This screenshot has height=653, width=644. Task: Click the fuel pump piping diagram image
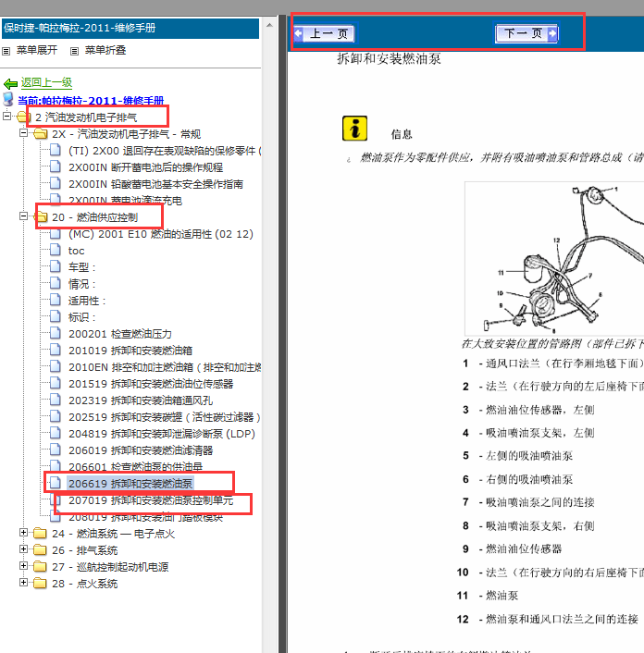point(554,258)
